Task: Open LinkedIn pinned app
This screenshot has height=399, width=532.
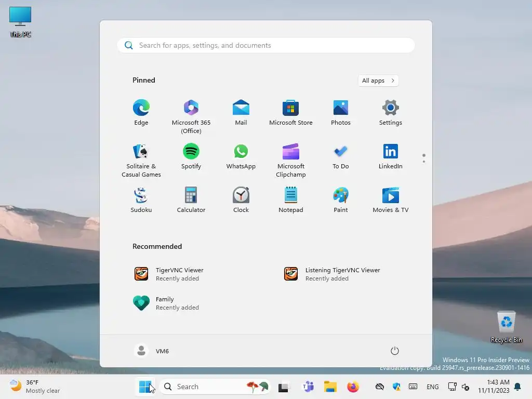Action: 391,156
